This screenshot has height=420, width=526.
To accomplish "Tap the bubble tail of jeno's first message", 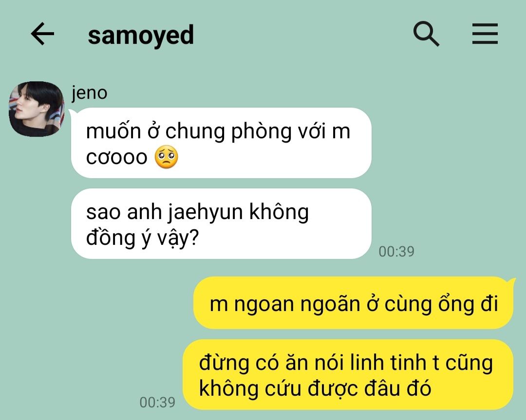I will pyautogui.click(x=73, y=112).
